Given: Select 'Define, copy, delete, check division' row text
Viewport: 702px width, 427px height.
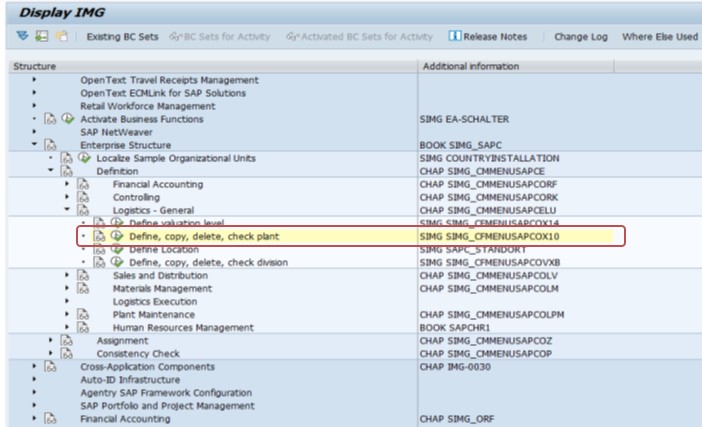Looking at the screenshot, I should point(209,262).
